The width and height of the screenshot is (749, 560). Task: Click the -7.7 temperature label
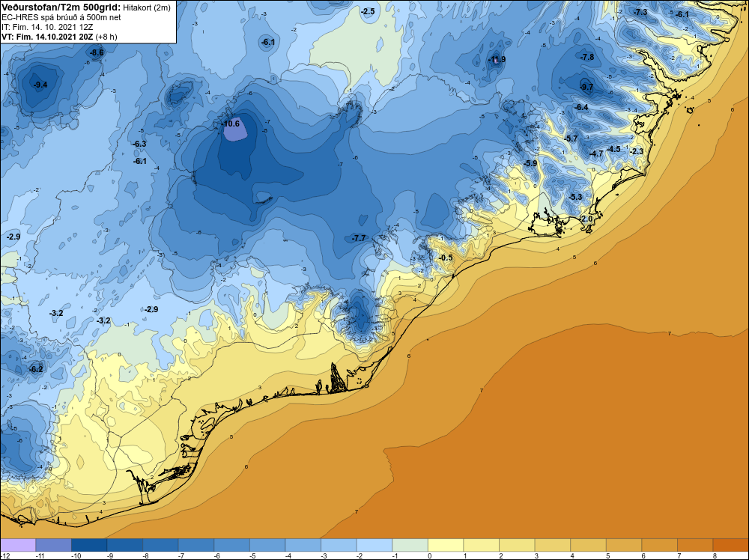pyautogui.click(x=358, y=238)
